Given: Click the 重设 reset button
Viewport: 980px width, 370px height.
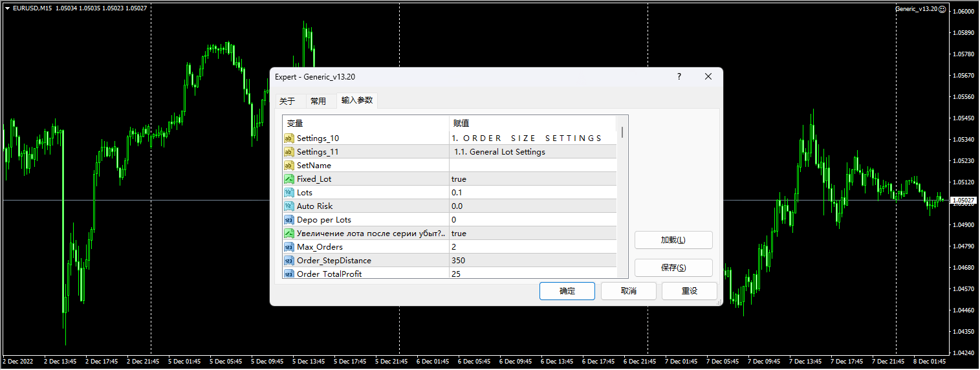Looking at the screenshot, I should point(690,291).
